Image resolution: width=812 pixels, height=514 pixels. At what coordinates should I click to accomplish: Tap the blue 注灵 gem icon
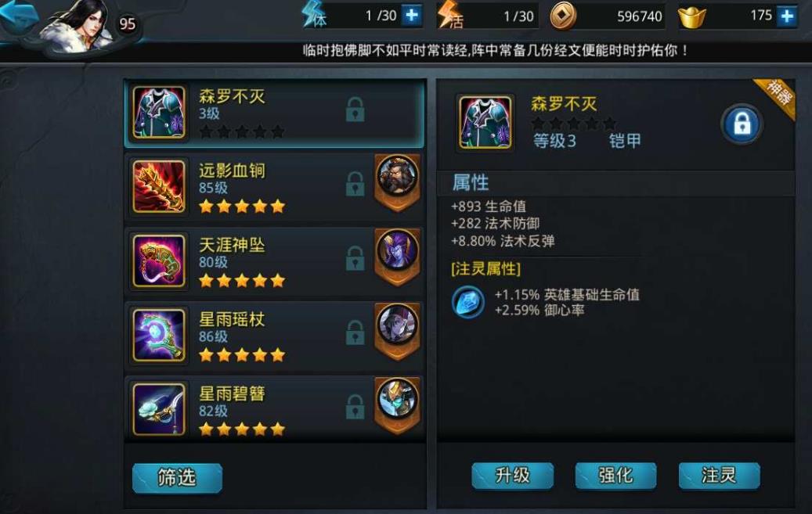[x=468, y=302]
